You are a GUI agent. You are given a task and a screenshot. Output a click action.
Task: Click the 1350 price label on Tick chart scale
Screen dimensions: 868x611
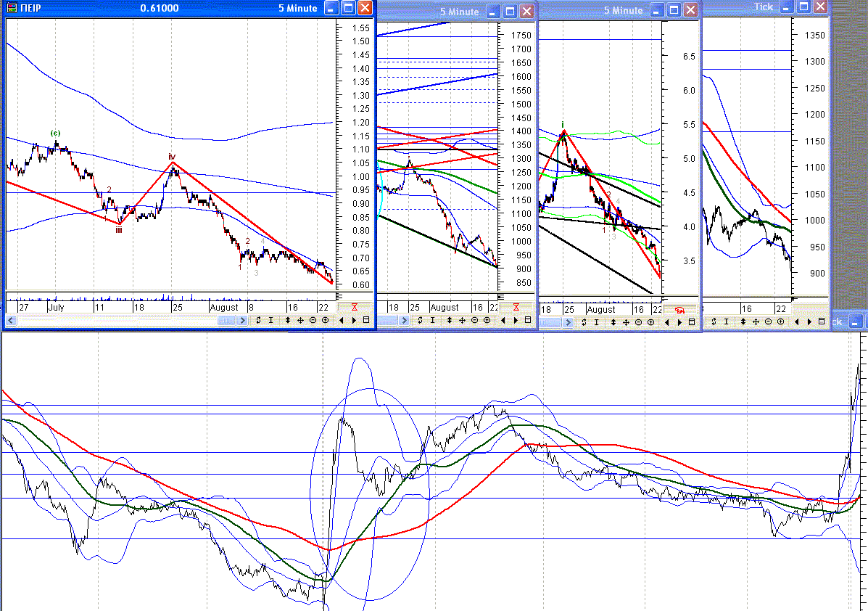tap(815, 35)
